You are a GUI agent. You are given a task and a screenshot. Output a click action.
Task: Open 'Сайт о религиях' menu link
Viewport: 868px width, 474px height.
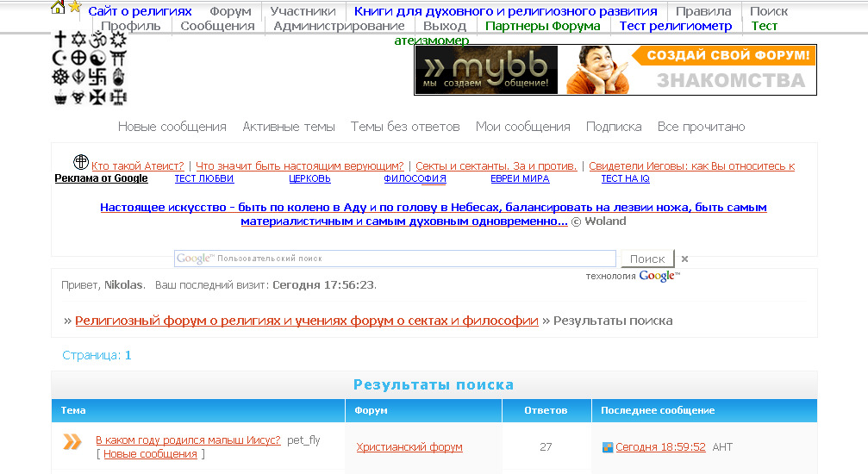click(140, 11)
